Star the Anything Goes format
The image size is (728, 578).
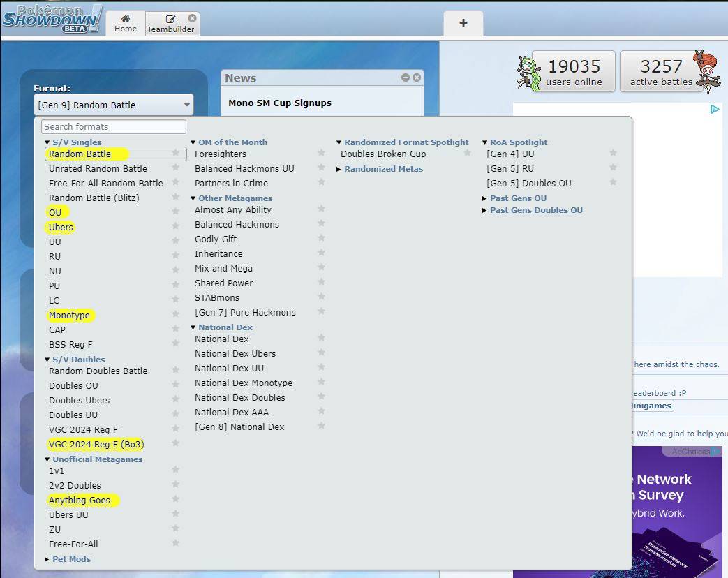[176, 499]
